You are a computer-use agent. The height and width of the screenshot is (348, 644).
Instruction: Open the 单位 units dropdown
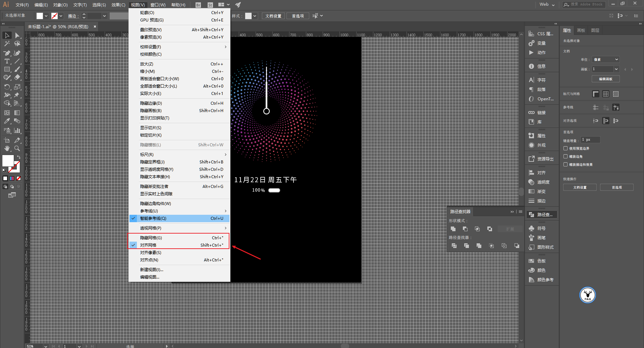[x=605, y=59]
